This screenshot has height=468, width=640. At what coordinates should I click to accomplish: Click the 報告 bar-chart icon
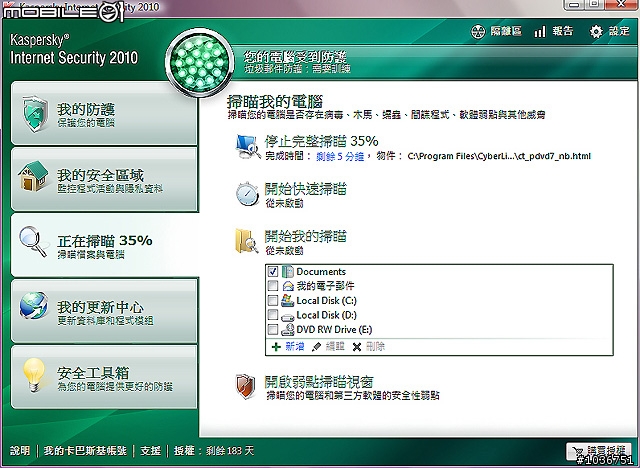pos(540,31)
